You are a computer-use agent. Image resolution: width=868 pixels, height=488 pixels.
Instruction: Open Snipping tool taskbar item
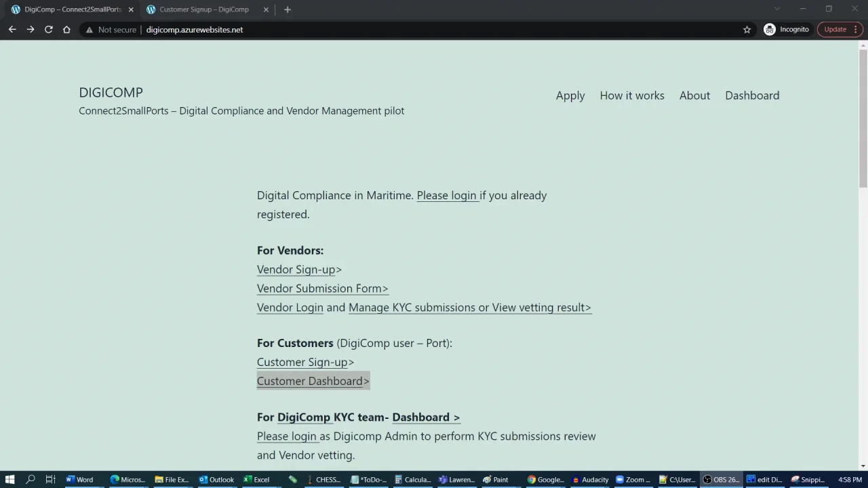pyautogui.click(x=808, y=479)
